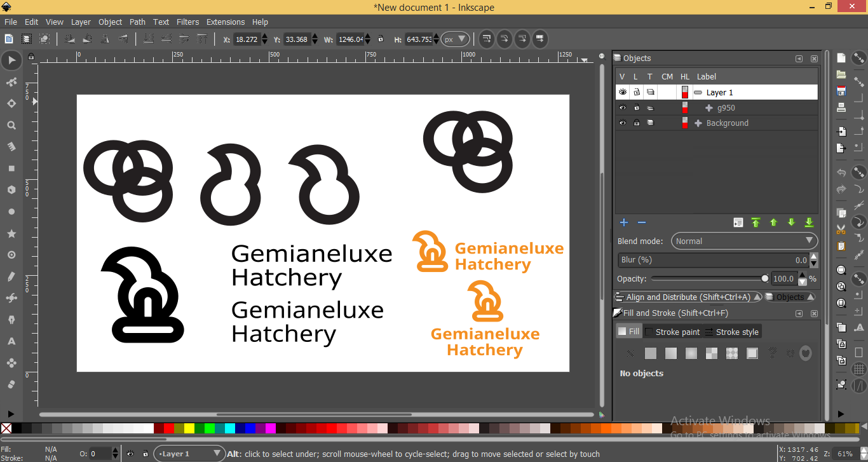This screenshot has width=868, height=462.
Task: Click the Save document icon
Action: click(841, 91)
